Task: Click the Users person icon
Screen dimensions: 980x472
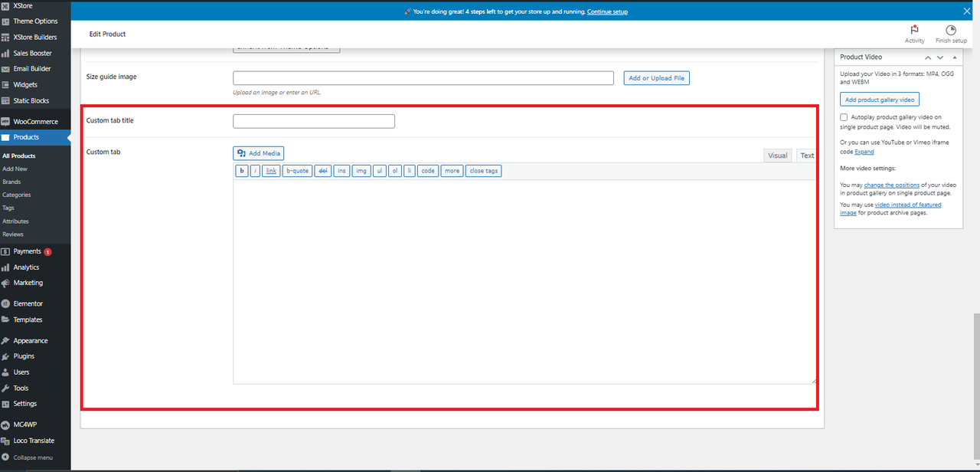Action: click(5, 372)
